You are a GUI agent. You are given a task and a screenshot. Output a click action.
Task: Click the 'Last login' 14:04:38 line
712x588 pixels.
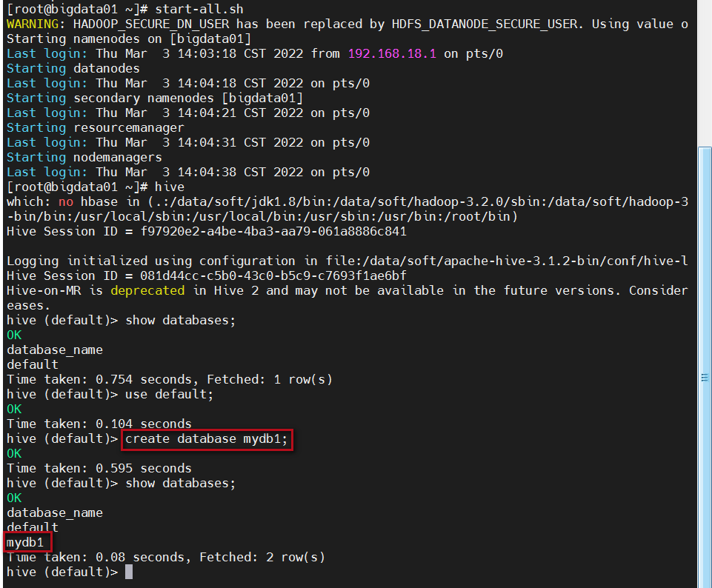click(x=188, y=173)
